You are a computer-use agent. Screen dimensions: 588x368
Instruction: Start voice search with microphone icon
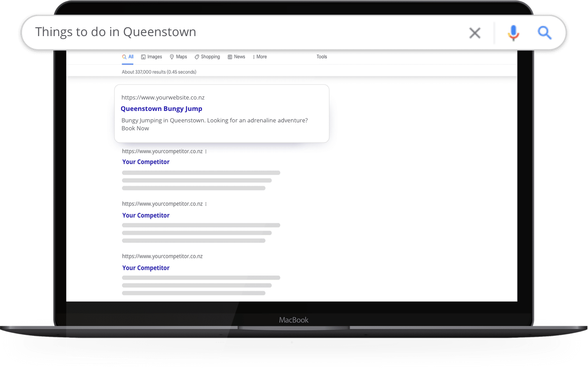(513, 33)
